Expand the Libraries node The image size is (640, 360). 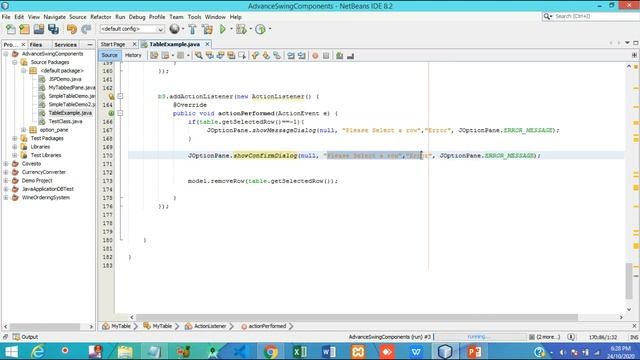pos(15,147)
